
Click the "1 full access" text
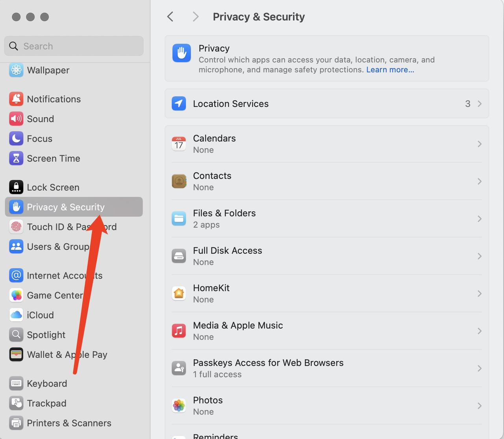[x=217, y=374]
